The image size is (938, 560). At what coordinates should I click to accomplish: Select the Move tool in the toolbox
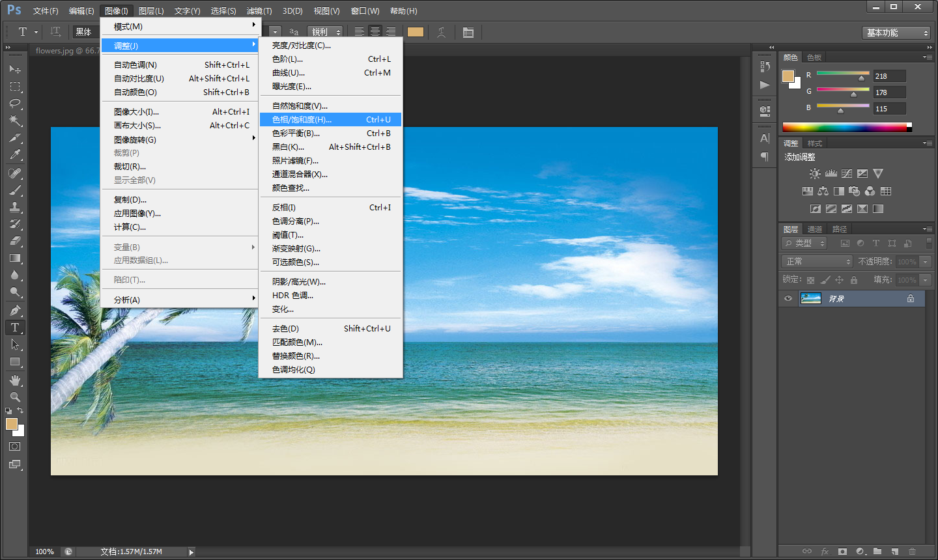click(x=15, y=69)
